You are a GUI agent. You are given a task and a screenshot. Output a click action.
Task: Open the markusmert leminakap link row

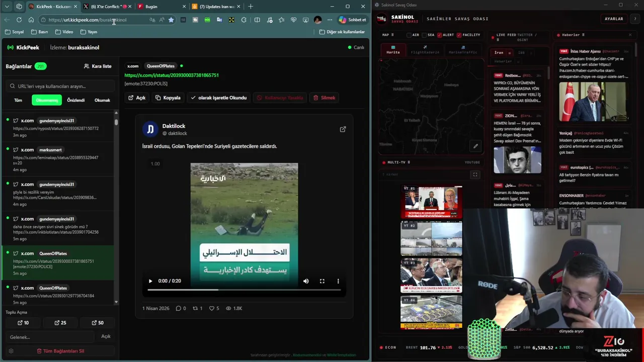[x=58, y=159]
